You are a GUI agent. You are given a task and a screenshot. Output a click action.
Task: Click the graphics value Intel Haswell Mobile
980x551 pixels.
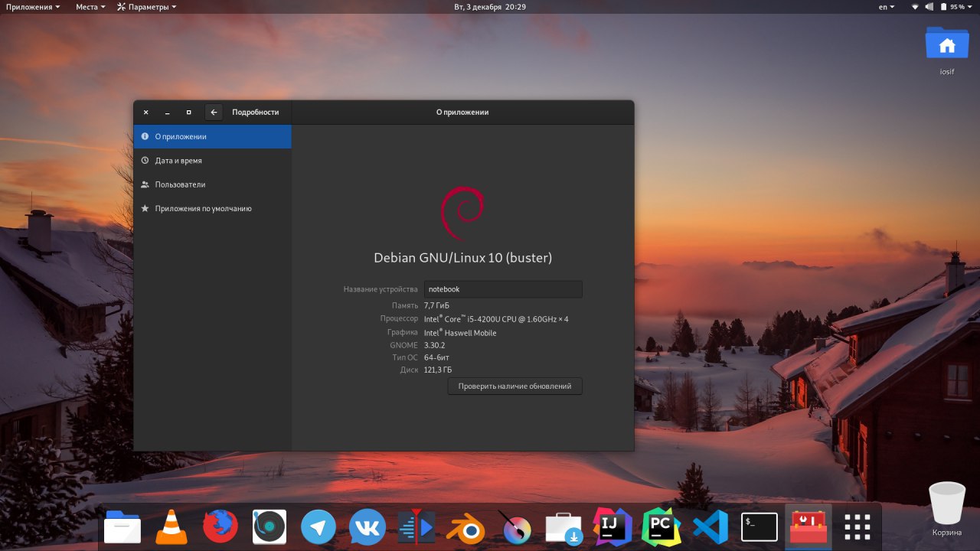point(460,333)
